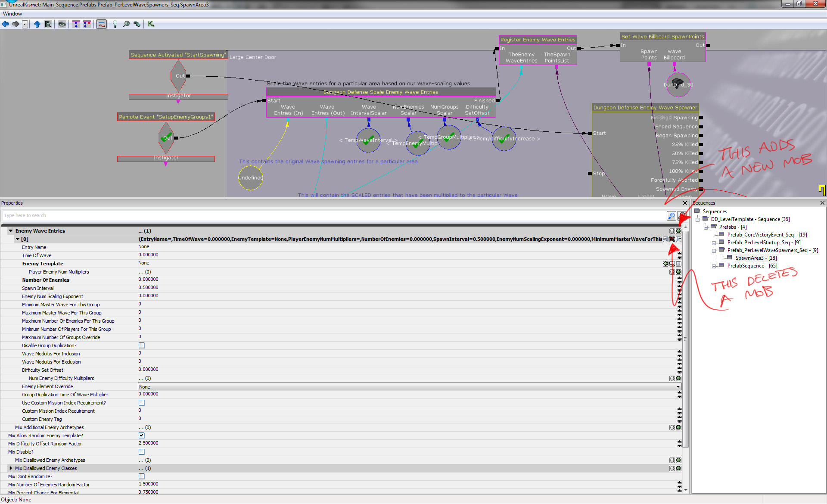This screenshot has width=827, height=504.
Task: Click the TempWaveInterval variable node
Action: click(x=368, y=140)
